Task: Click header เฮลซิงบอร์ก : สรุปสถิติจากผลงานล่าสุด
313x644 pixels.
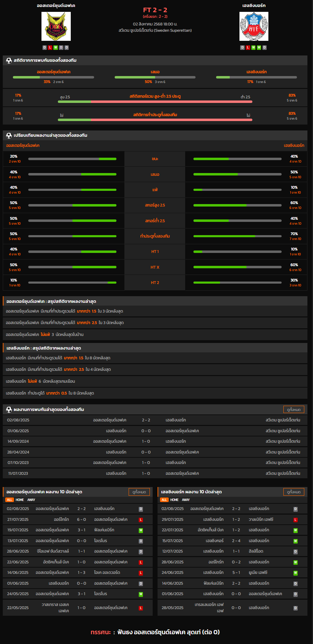Action: coord(155,348)
